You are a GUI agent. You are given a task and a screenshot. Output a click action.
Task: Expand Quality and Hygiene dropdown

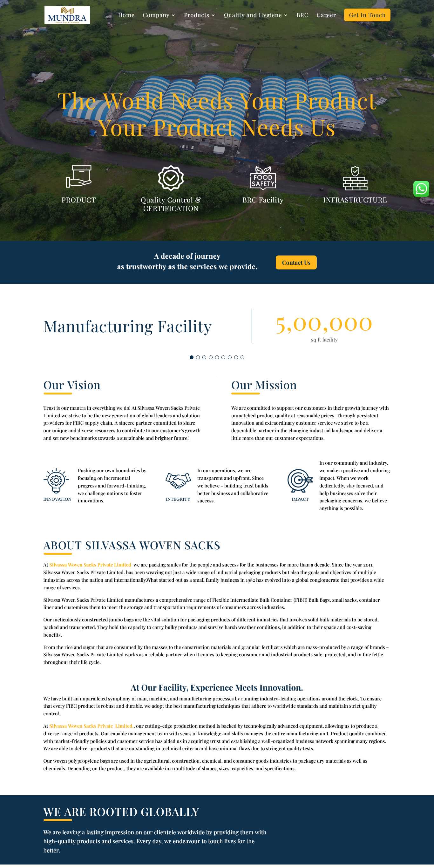coord(256,15)
